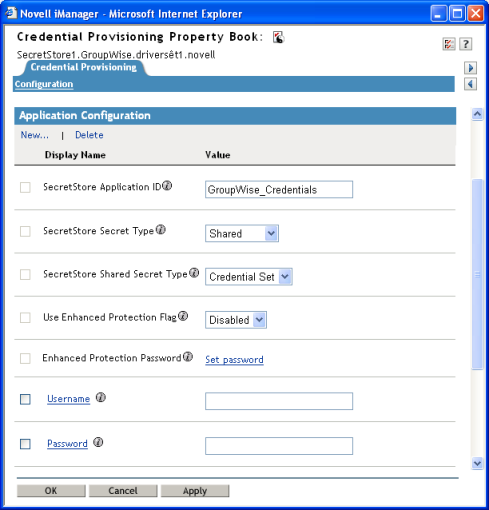
Task: Show info for SecretStore Application ID
Action: (x=167, y=186)
